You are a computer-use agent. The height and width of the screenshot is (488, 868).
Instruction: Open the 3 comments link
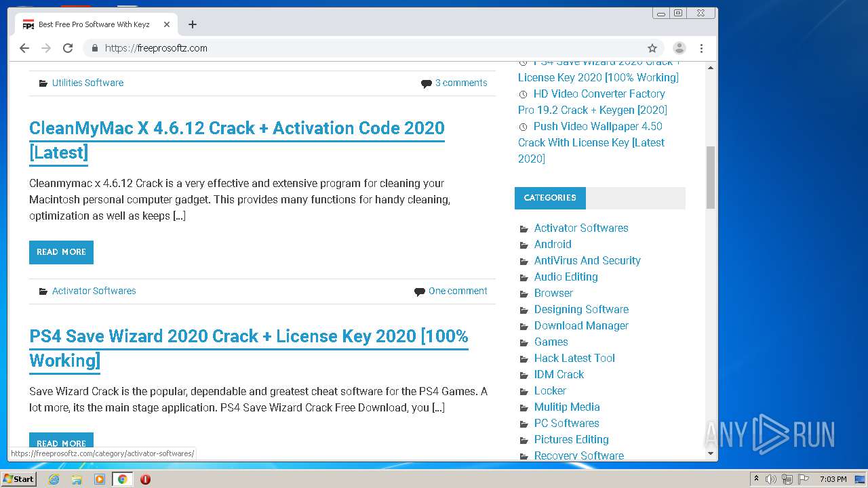(461, 83)
